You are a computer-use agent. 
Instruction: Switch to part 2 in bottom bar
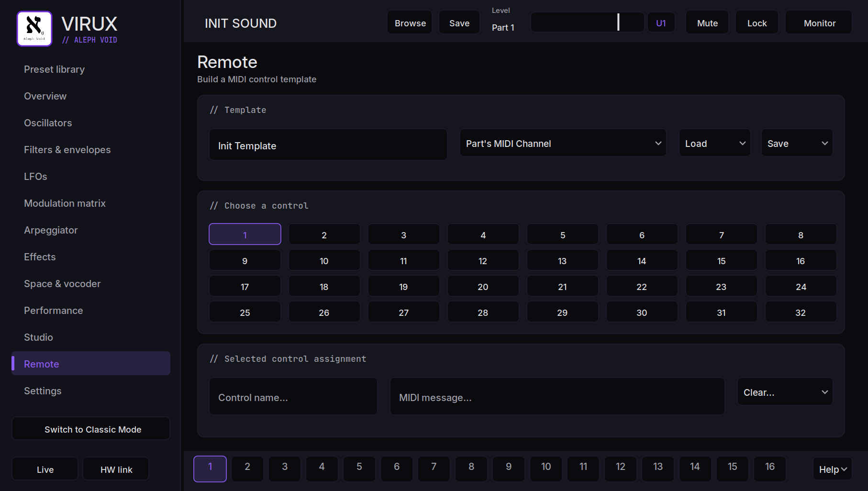[247, 469]
